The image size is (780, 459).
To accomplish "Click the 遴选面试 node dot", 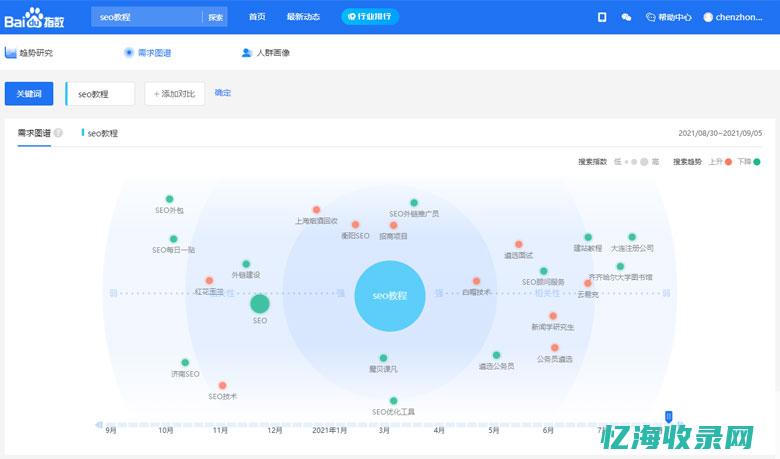I will pos(518,244).
